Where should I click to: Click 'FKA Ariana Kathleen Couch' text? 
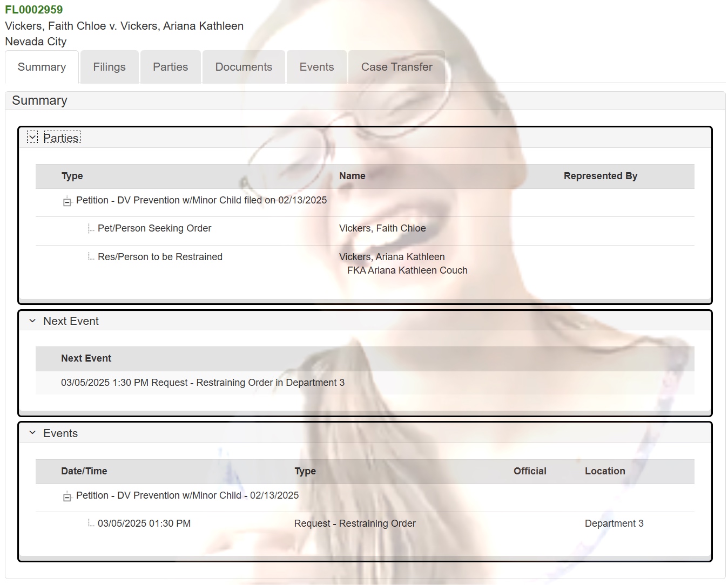click(x=407, y=270)
